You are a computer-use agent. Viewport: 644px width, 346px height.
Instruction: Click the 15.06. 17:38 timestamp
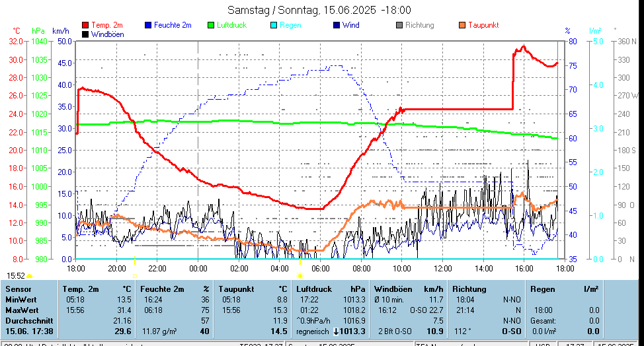click(29, 331)
